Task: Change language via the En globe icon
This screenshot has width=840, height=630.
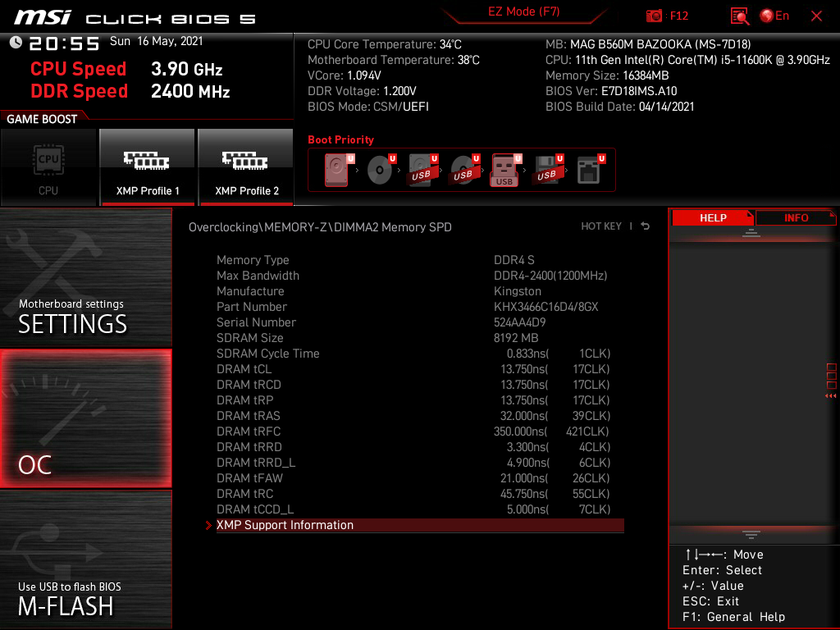Action: pos(774,16)
